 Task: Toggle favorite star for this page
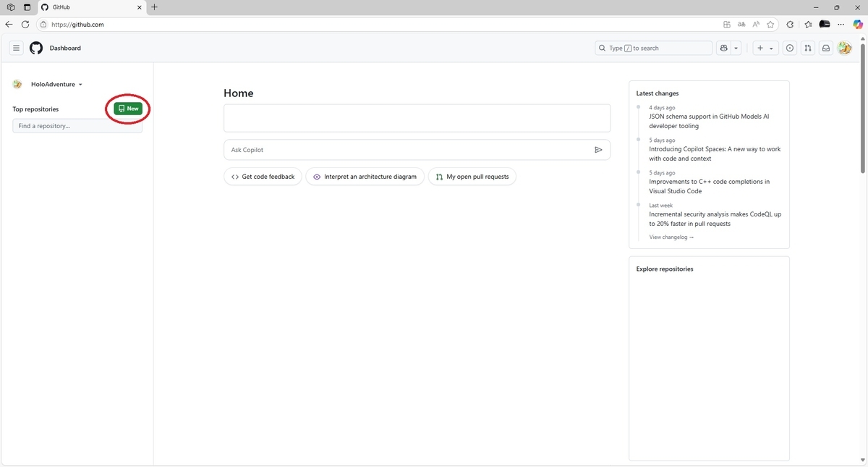(x=770, y=24)
